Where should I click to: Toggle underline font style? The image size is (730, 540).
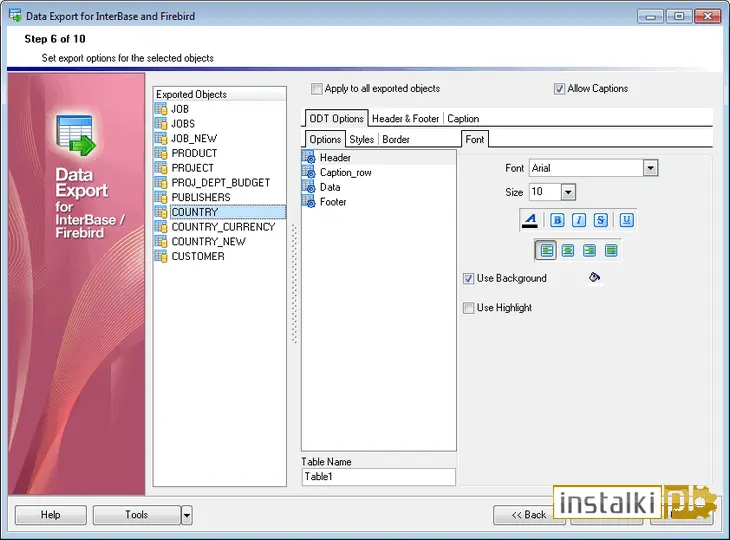(x=627, y=220)
